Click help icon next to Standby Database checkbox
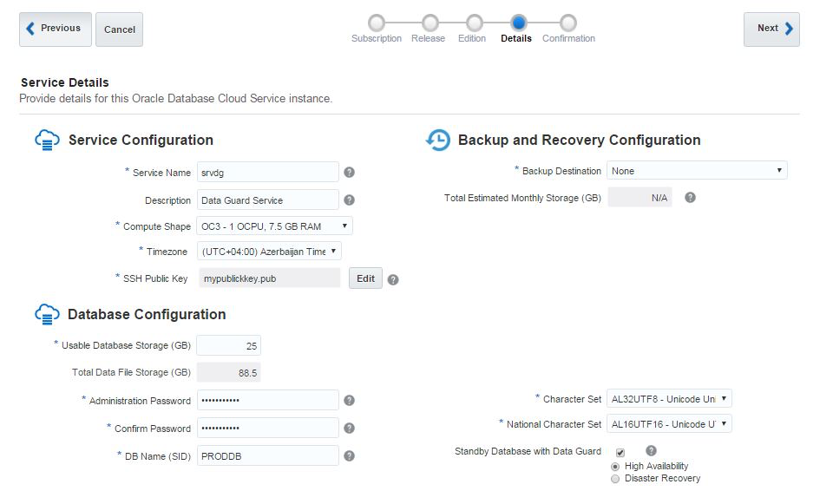 651,451
